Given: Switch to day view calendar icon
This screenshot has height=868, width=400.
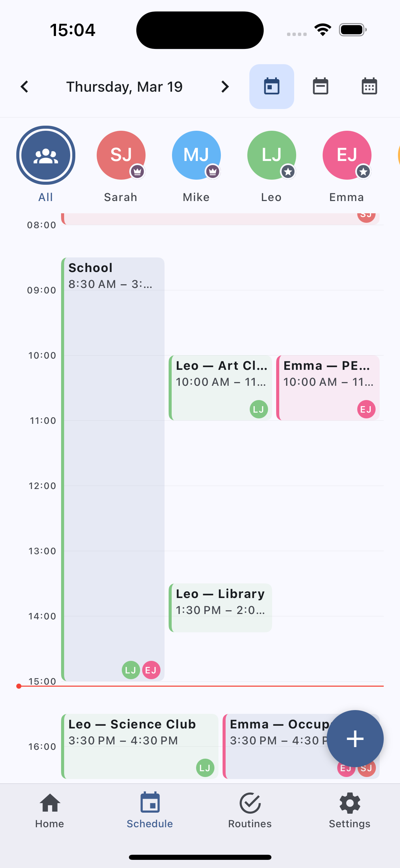Looking at the screenshot, I should (x=271, y=87).
